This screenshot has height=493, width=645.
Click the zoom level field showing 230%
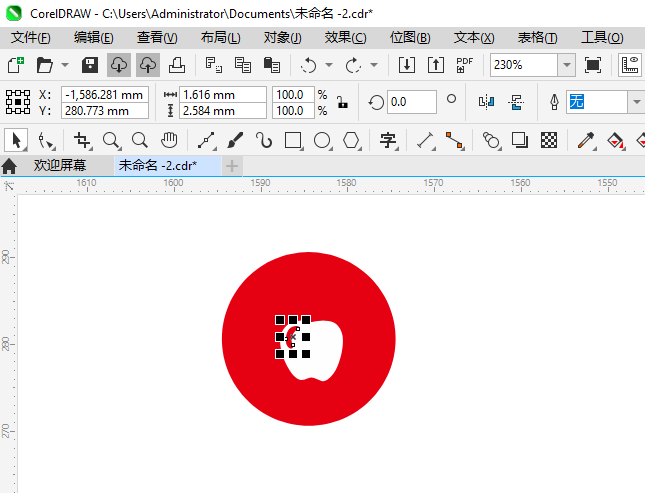point(524,65)
